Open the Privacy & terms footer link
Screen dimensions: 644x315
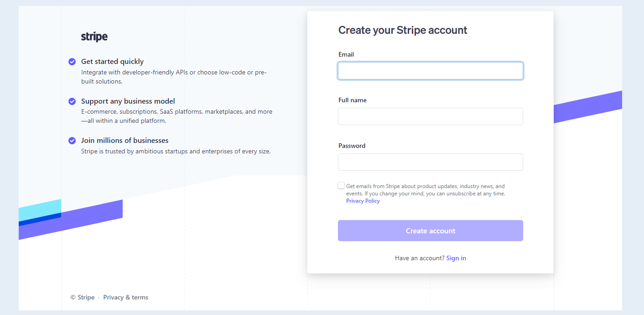(126, 297)
